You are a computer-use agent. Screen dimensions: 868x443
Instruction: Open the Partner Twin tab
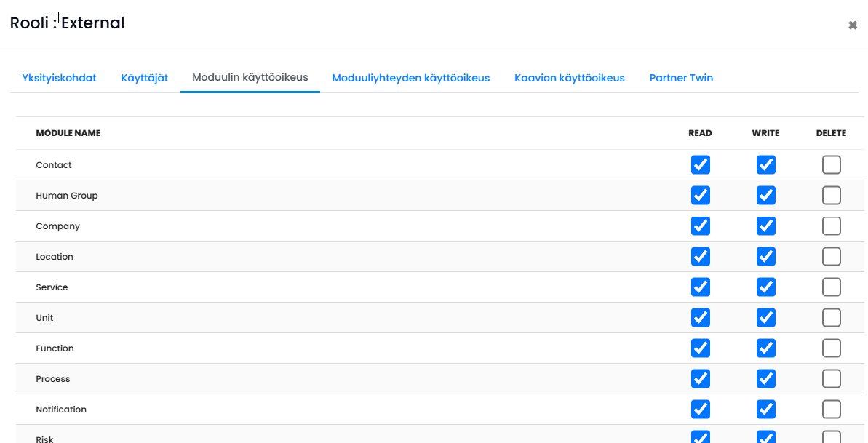[682, 78]
